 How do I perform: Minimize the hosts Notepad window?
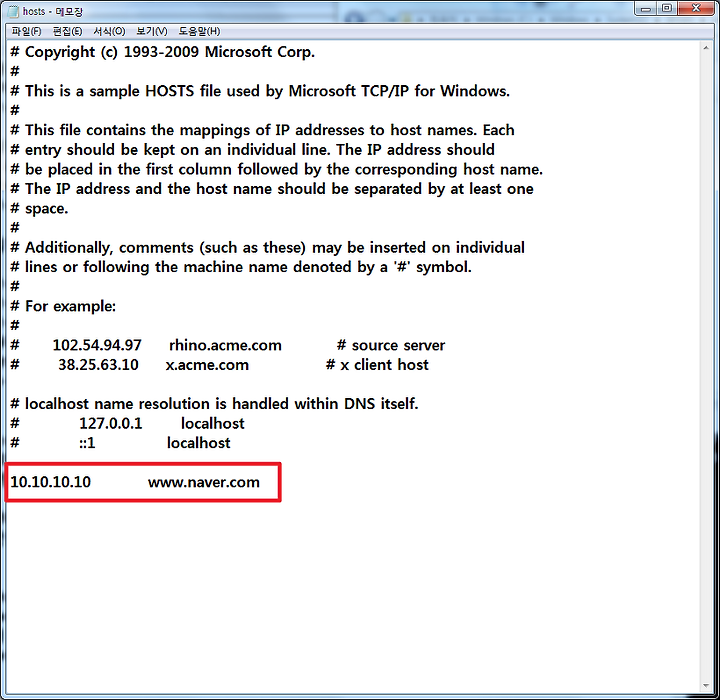[x=646, y=9]
